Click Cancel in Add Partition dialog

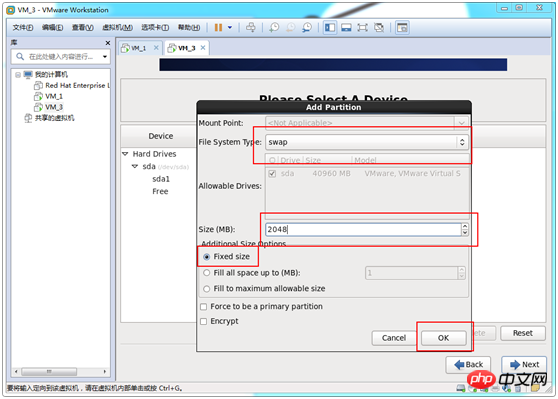394,338
